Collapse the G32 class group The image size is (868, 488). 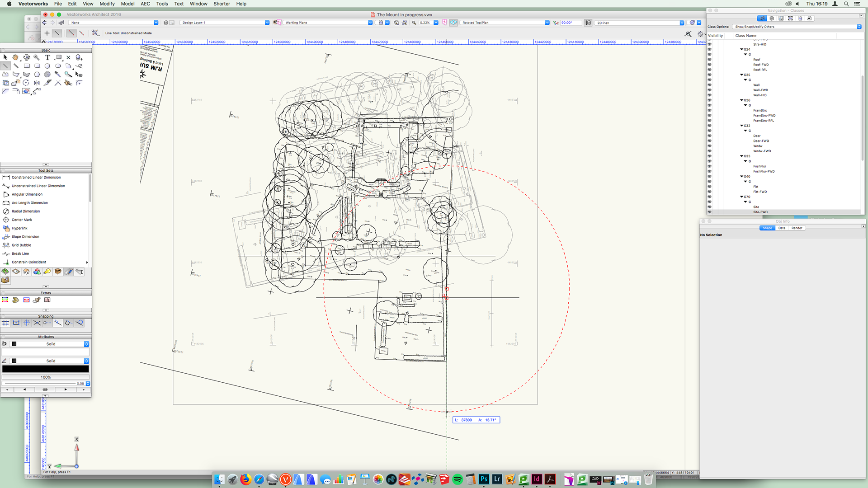(741, 126)
